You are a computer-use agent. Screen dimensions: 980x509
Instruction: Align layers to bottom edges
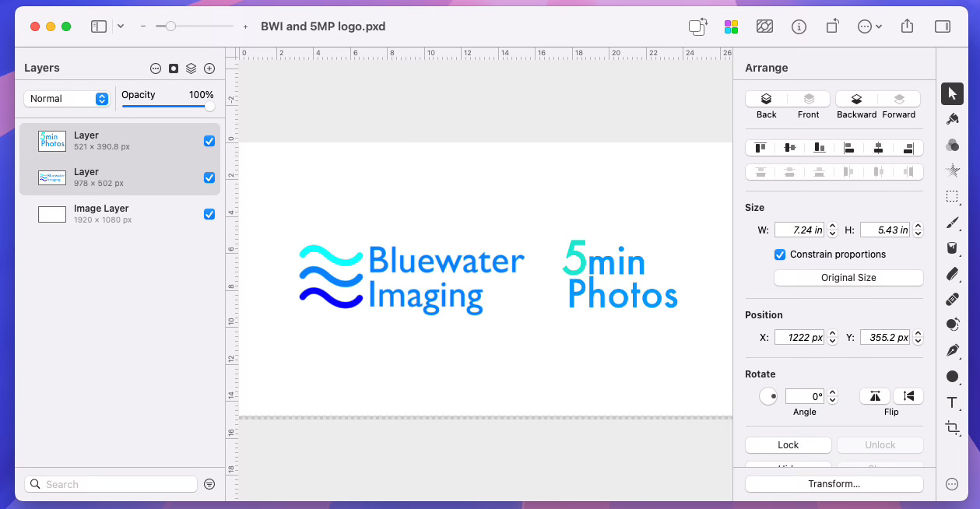[x=820, y=147]
